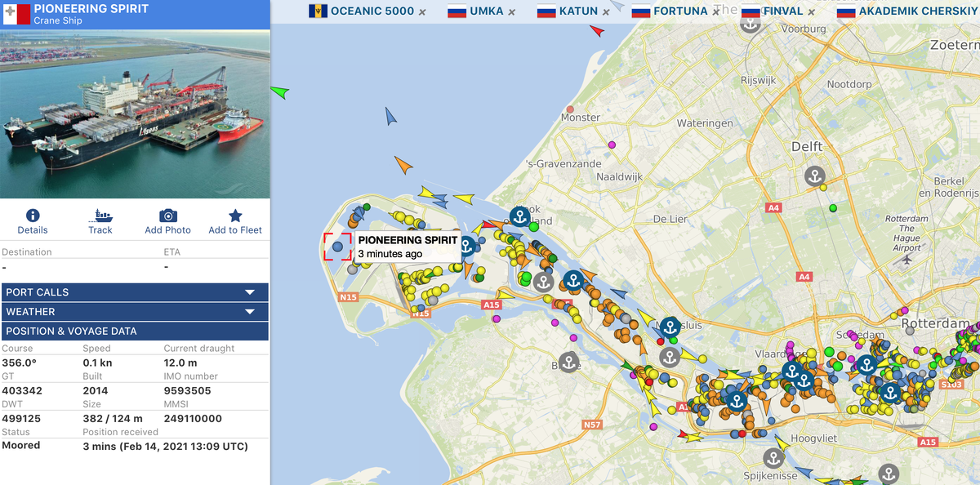
Task: Open the Spijkenisse gray anchor icon
Action: (773, 458)
